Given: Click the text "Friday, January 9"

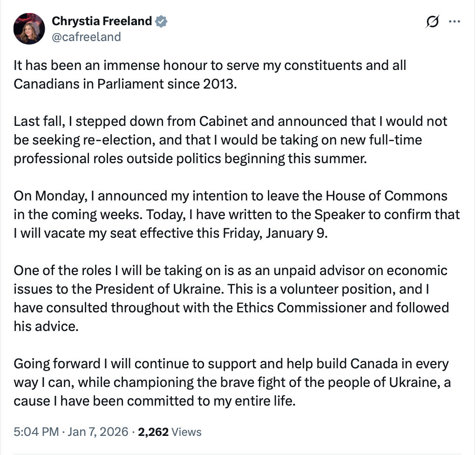Looking at the screenshot, I should click(x=279, y=233).
